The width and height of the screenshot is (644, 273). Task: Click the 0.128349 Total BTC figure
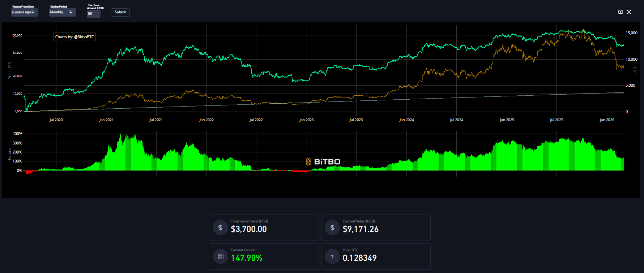[359, 258]
